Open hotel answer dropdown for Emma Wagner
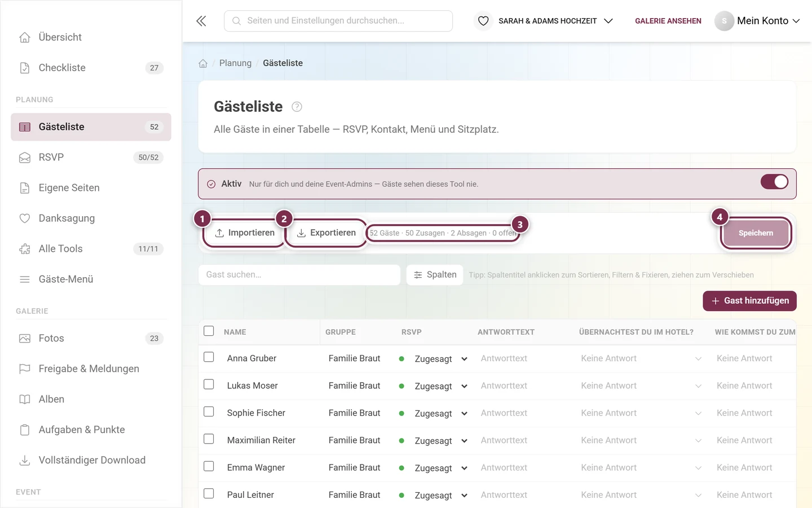 [641, 468]
